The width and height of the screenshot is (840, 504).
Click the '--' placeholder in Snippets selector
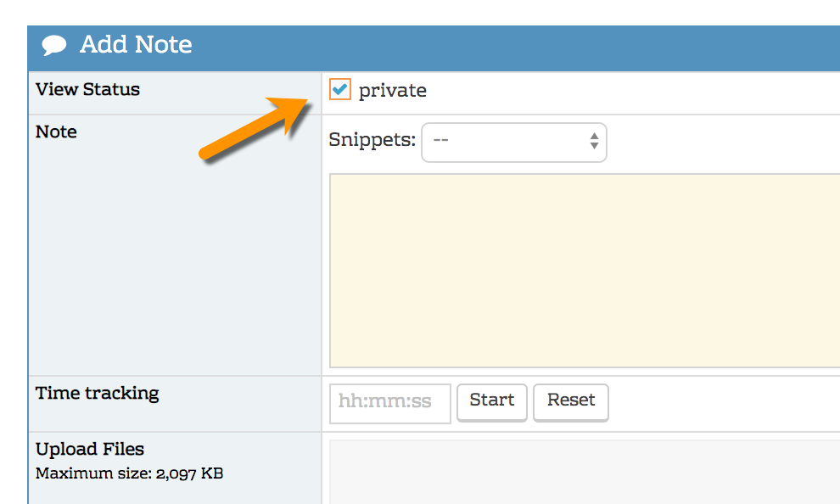coord(441,142)
